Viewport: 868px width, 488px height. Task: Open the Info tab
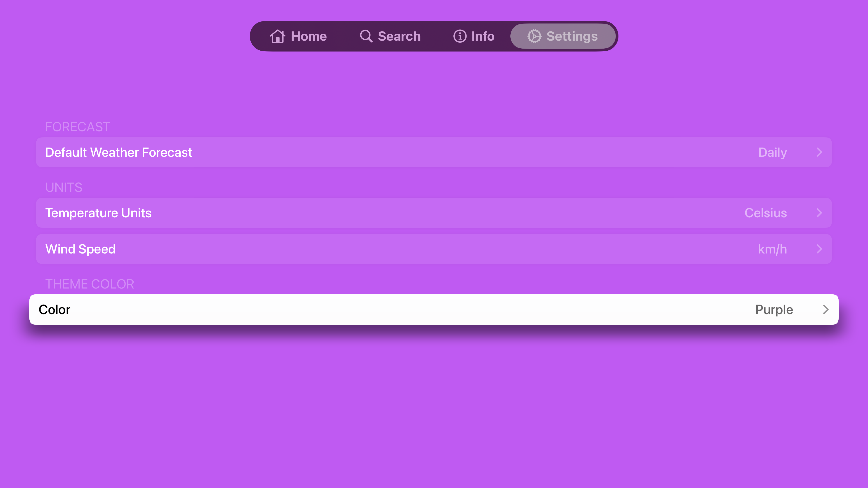(x=474, y=36)
